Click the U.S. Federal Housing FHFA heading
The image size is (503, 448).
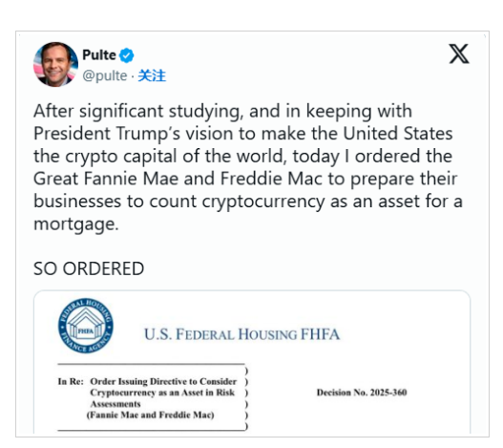click(241, 334)
